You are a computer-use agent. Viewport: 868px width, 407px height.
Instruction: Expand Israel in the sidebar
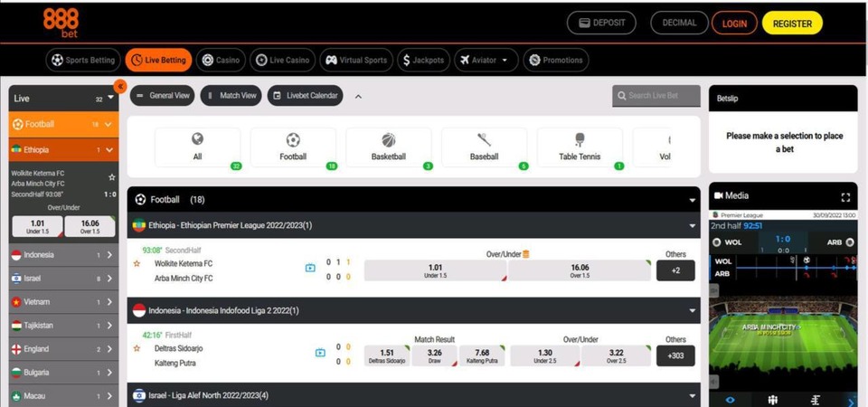tap(63, 279)
